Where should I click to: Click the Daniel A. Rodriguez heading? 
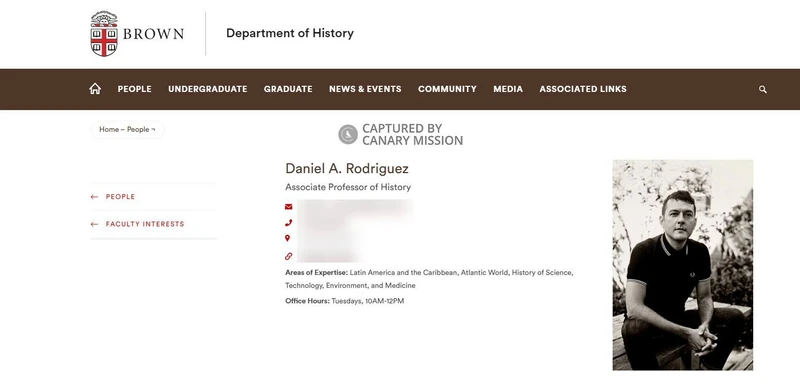347,169
